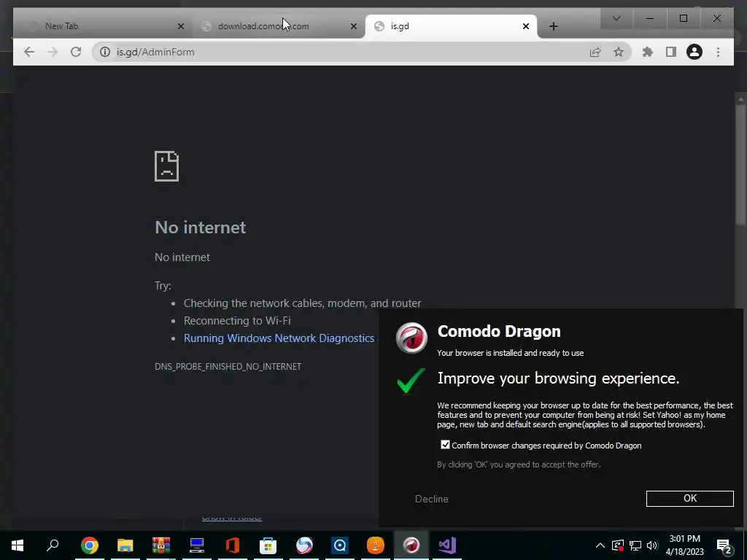Switch to the New Tab tab
Image resolution: width=747 pixels, height=560 pixels.
coord(102,26)
